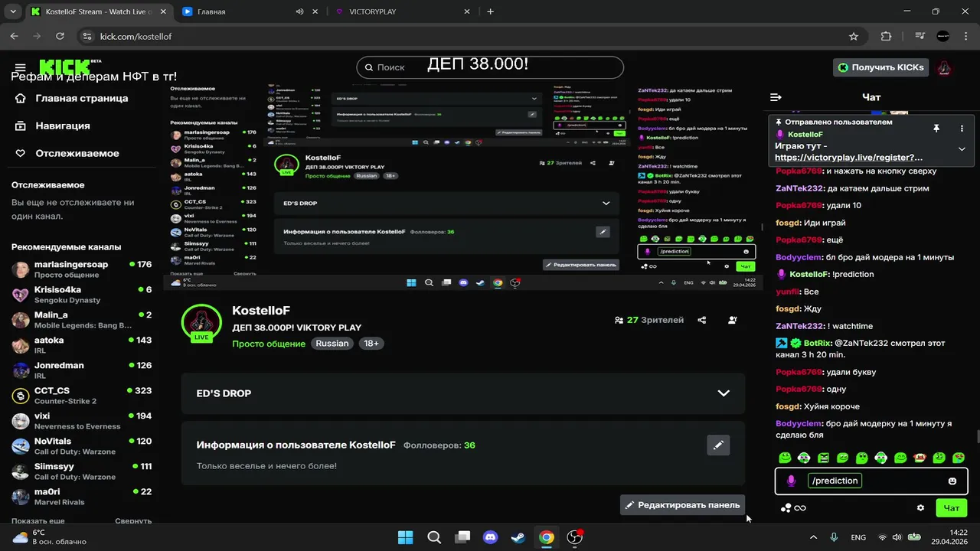Expand the pinned message chevron

[962, 149]
